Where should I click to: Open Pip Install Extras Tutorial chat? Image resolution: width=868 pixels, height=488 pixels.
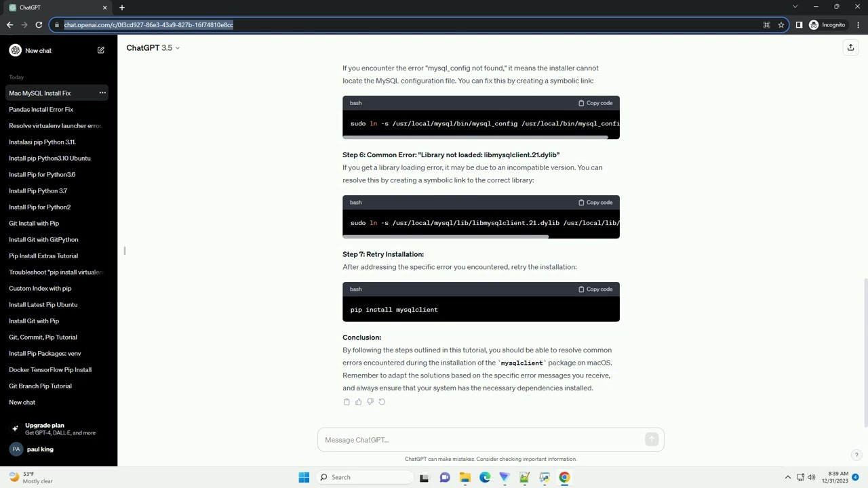(58, 256)
